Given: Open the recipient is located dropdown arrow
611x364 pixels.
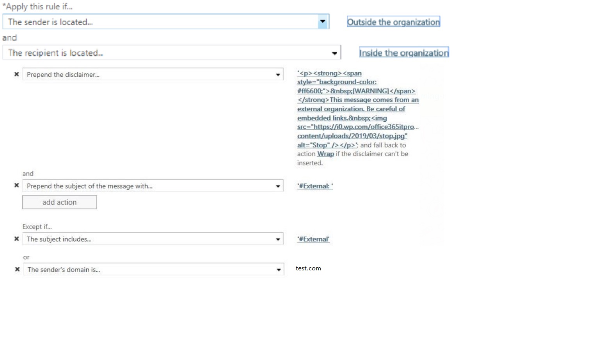Looking at the screenshot, I should [334, 53].
